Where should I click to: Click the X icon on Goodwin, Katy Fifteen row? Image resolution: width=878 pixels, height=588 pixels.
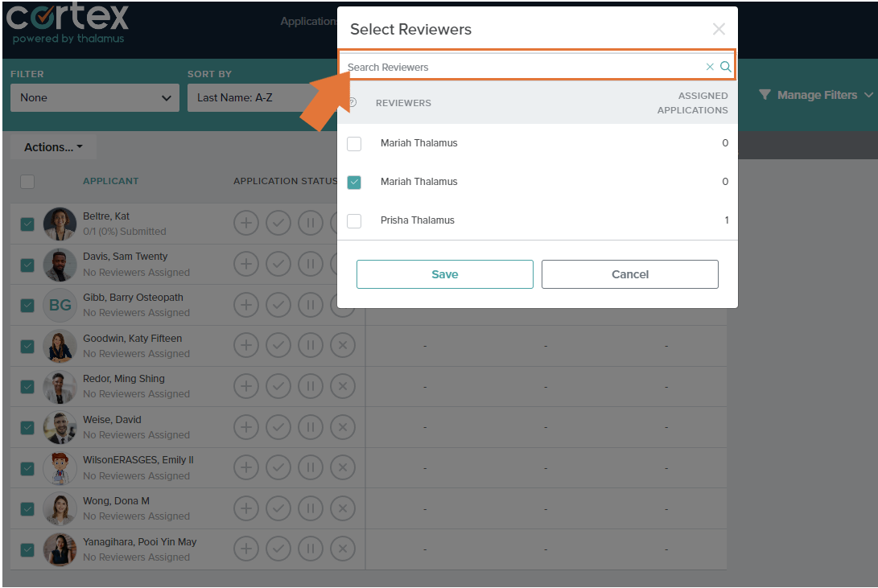(343, 344)
